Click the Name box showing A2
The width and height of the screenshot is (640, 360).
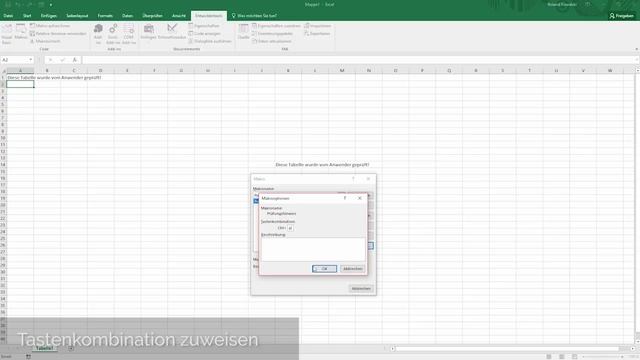[x=14, y=60]
